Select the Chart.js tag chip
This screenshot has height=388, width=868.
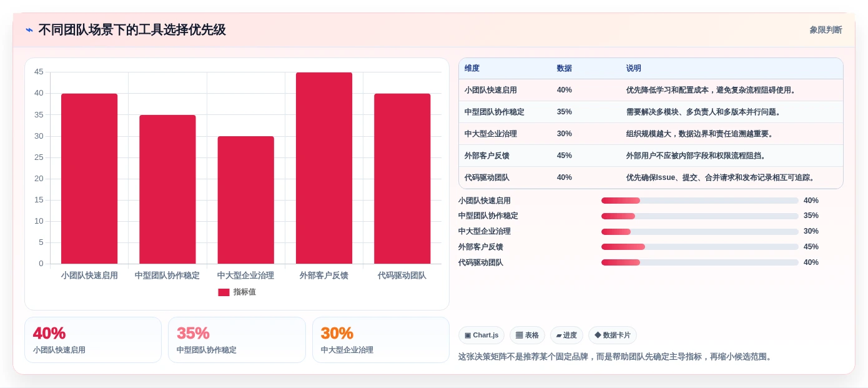pyautogui.click(x=481, y=336)
